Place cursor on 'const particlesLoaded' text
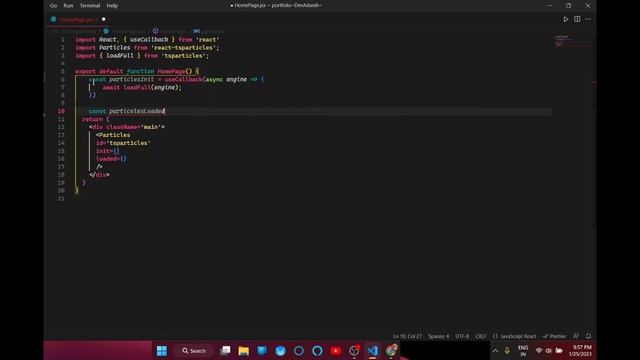Image resolution: width=640 pixels, height=360 pixels. pyautogui.click(x=127, y=111)
